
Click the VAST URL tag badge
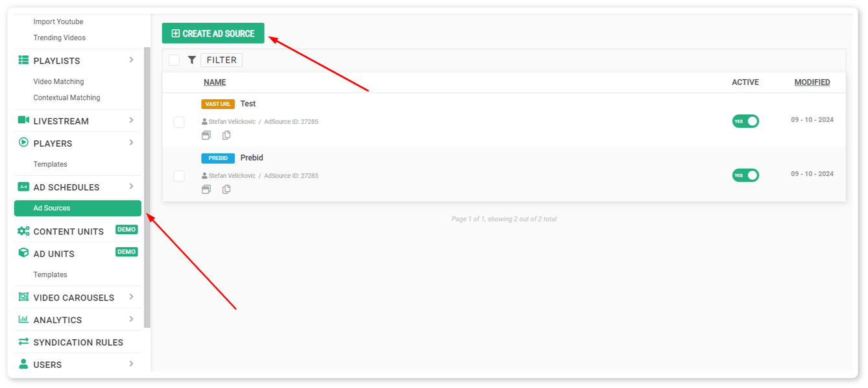click(218, 104)
